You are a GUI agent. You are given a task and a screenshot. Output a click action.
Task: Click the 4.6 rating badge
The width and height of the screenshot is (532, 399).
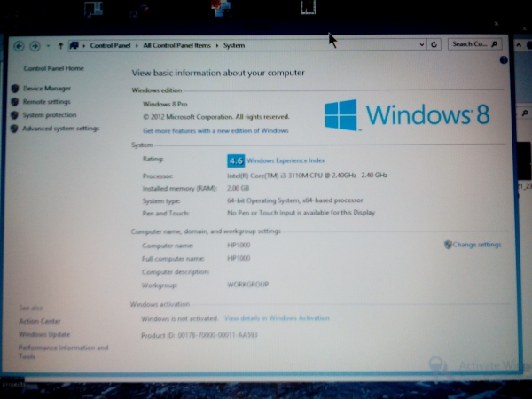pos(236,160)
